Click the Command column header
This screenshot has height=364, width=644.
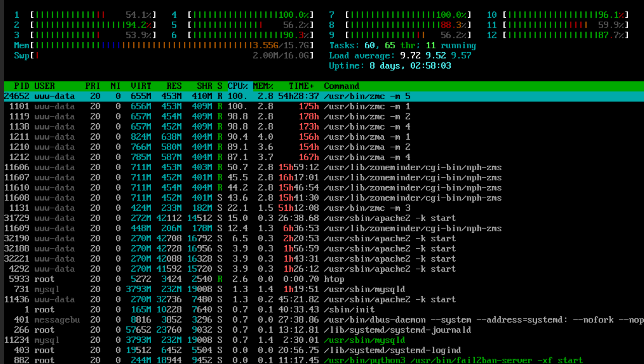tap(341, 86)
